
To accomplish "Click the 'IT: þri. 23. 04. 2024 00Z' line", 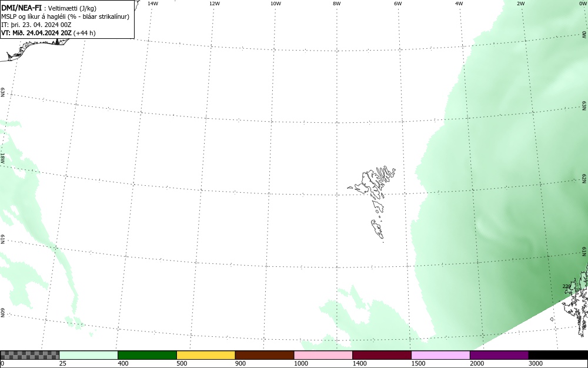I will tap(36, 25).
